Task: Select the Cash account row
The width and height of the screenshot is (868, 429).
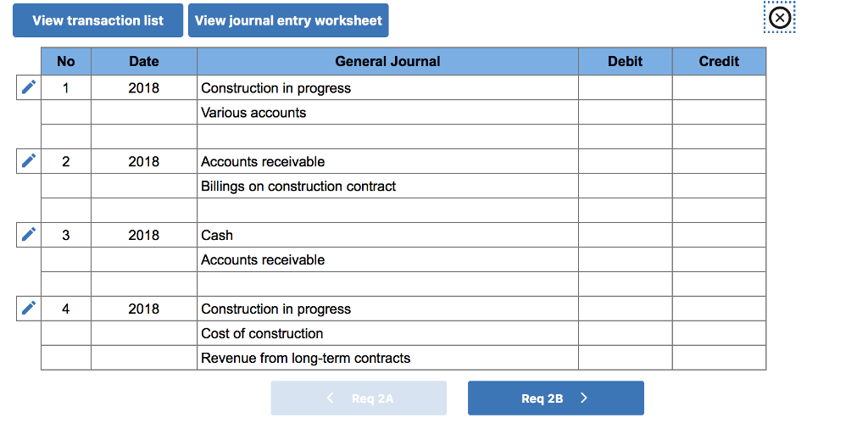Action: point(387,236)
